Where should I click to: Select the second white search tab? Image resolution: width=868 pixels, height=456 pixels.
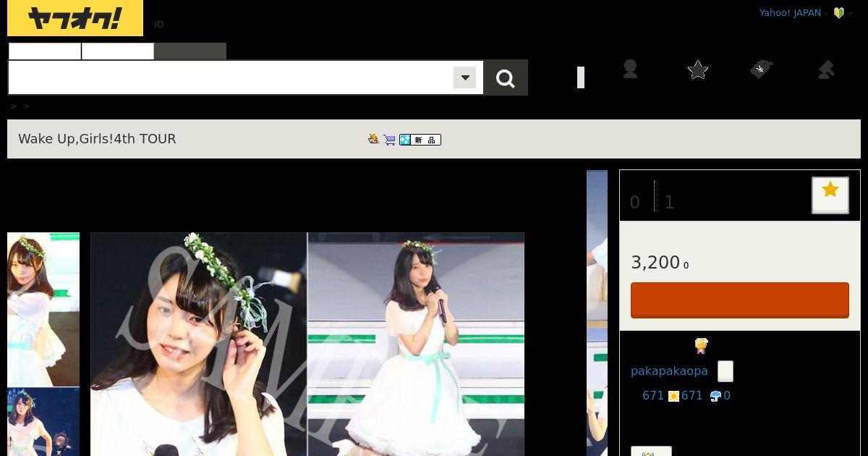(x=118, y=51)
